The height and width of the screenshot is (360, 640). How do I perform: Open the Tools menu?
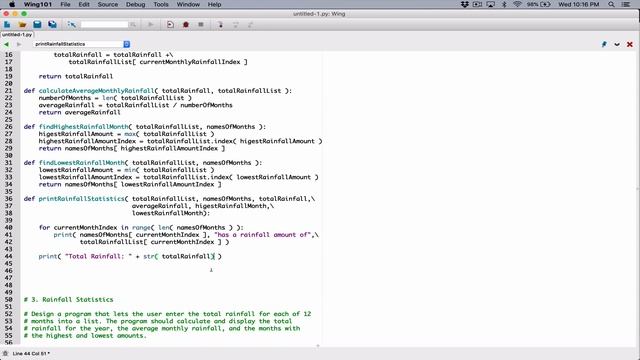click(x=161, y=4)
